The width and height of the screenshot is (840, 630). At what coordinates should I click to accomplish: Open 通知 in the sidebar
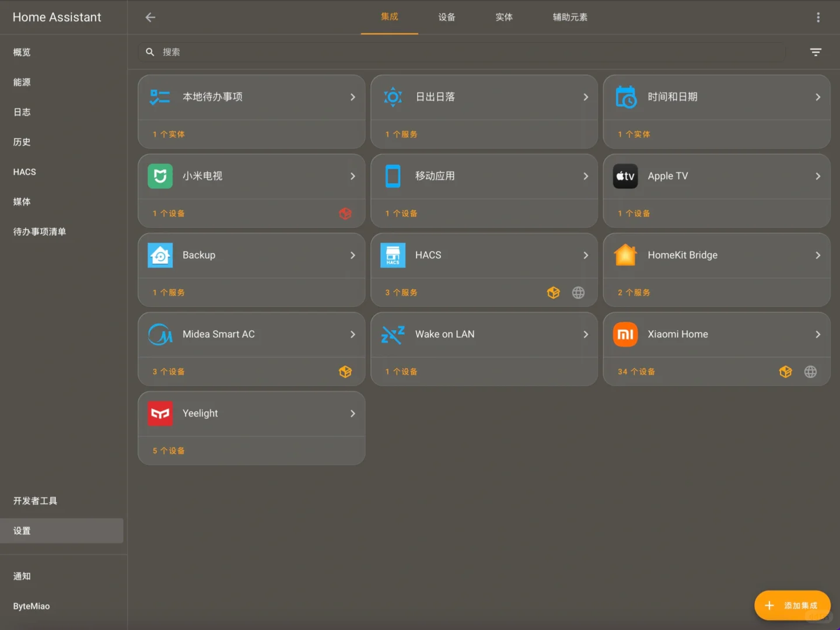click(62, 576)
